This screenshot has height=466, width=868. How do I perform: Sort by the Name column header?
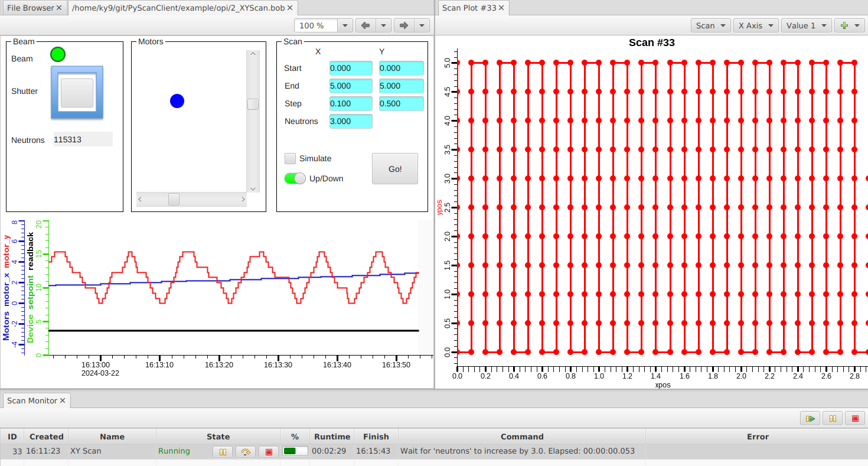pos(112,436)
